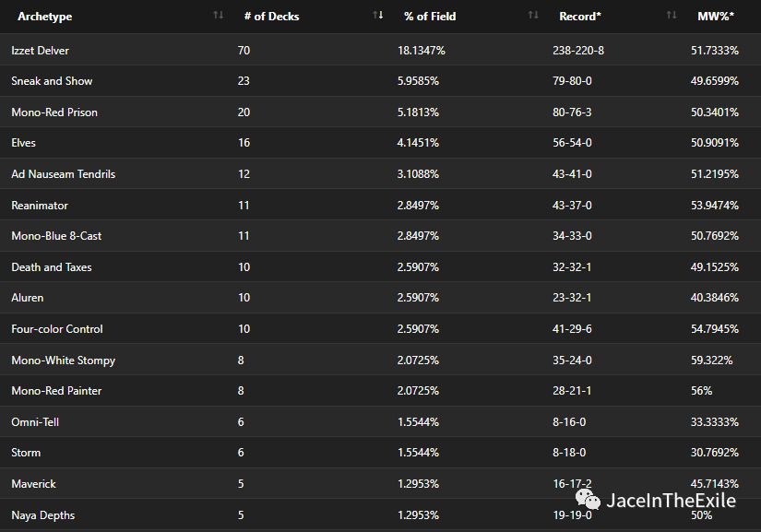Click the % of Field header label

coord(430,17)
